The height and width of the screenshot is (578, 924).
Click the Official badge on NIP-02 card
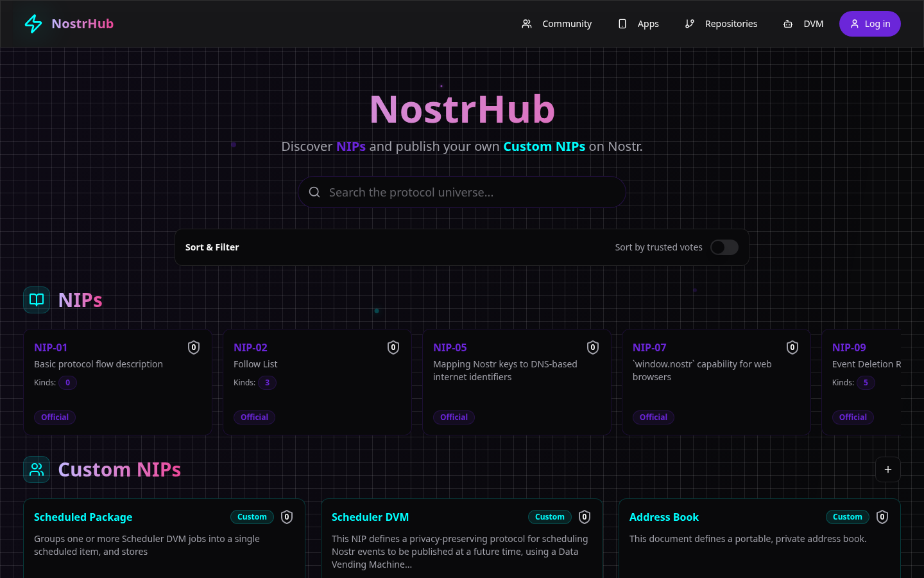point(255,417)
